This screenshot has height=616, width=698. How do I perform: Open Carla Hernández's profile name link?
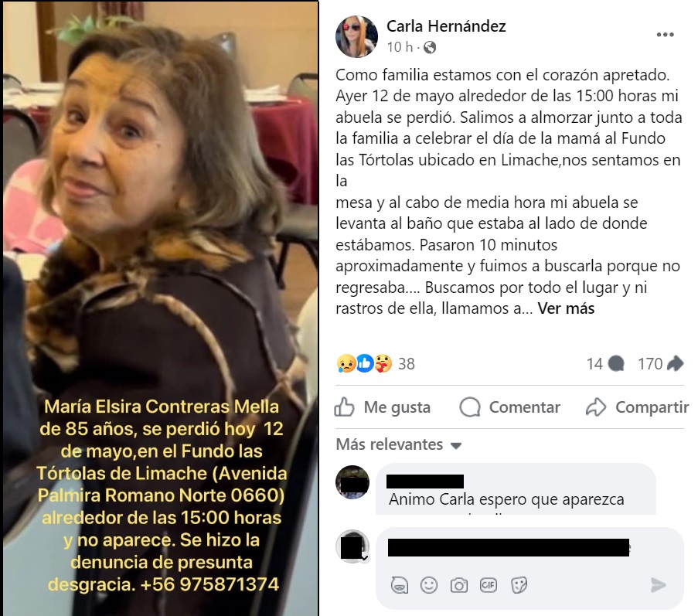446,26
